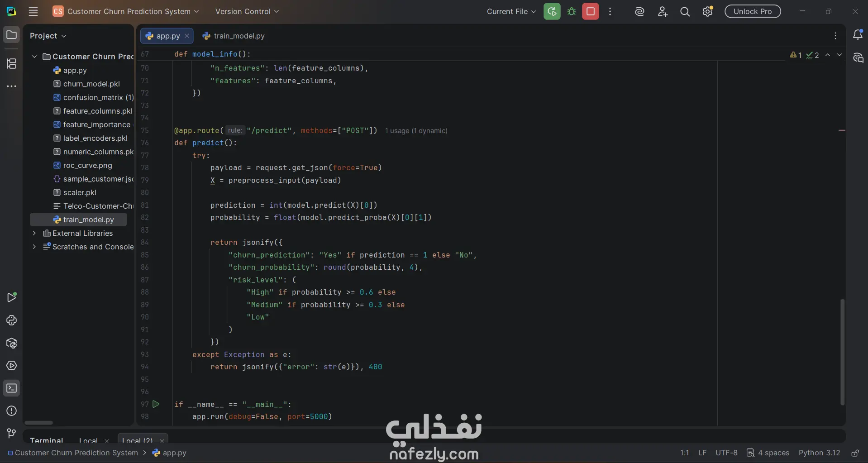This screenshot has width=868, height=463.
Task: Click Customer Churn Prediction System breadcrumb
Action: (x=72, y=453)
